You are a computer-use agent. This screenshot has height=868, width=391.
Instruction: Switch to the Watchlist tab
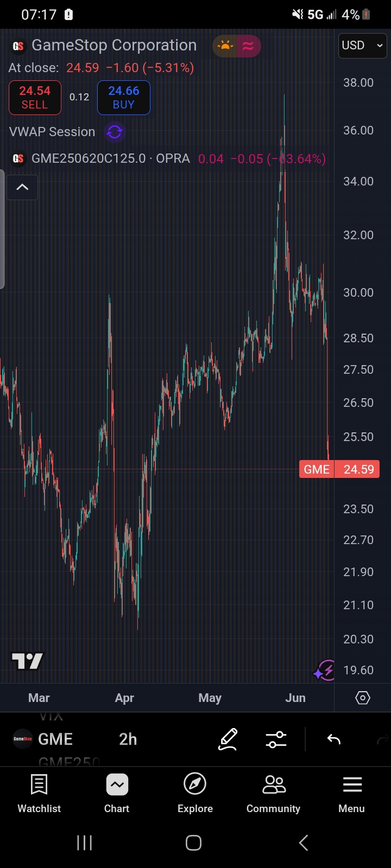(39, 793)
